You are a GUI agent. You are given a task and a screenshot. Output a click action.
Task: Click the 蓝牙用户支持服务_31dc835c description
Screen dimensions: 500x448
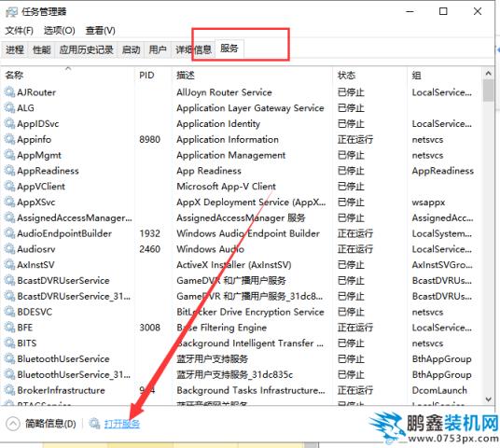coord(235,374)
